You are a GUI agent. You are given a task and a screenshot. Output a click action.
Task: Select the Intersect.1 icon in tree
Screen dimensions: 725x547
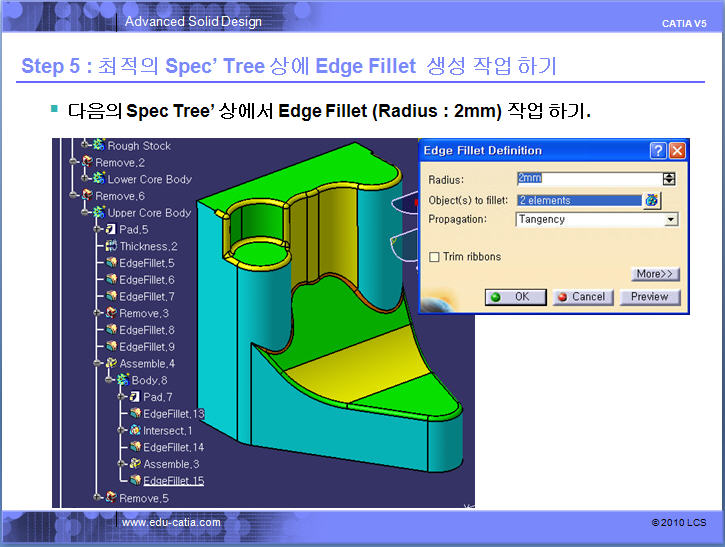135,430
